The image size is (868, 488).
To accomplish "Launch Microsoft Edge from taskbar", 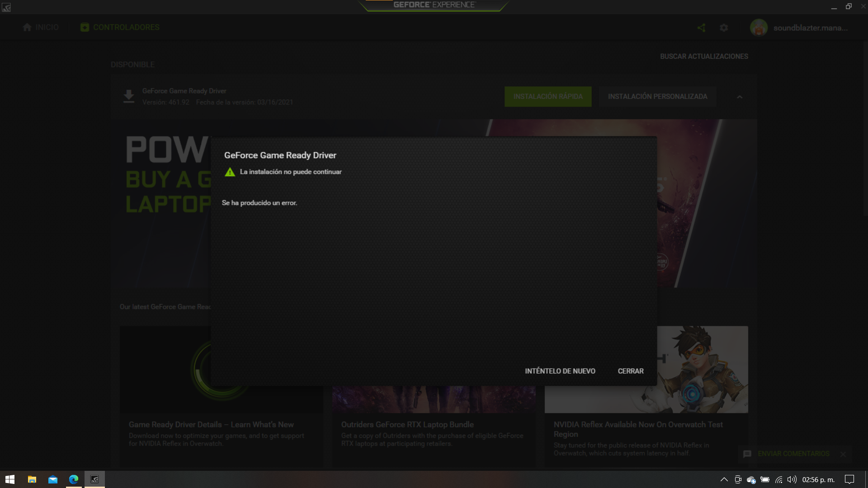I will 74,479.
